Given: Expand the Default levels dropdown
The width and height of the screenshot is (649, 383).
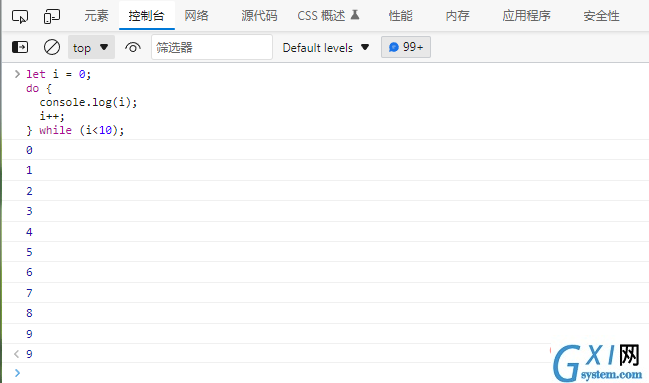Looking at the screenshot, I should click(326, 48).
